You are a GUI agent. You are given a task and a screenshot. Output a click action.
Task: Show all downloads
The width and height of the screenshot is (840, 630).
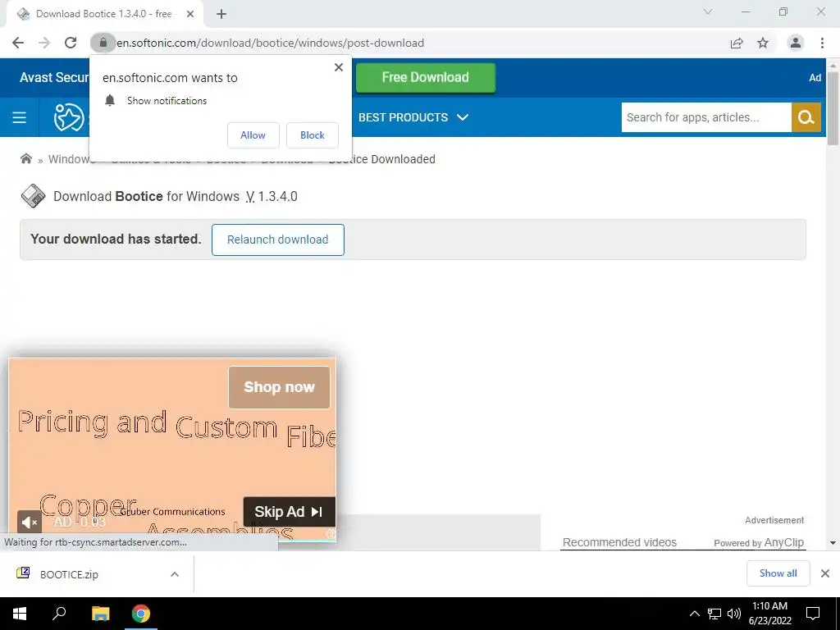tap(778, 573)
